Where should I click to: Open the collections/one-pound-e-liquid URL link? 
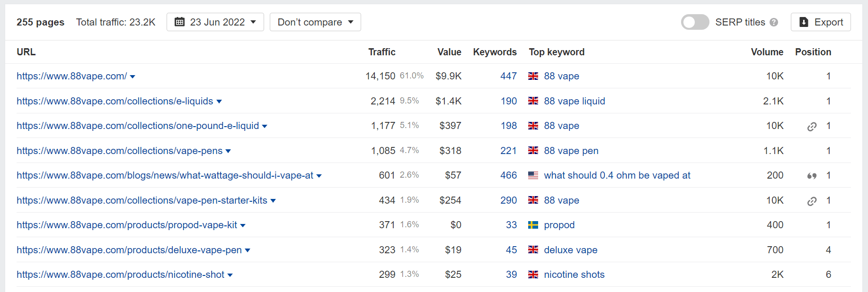[138, 126]
